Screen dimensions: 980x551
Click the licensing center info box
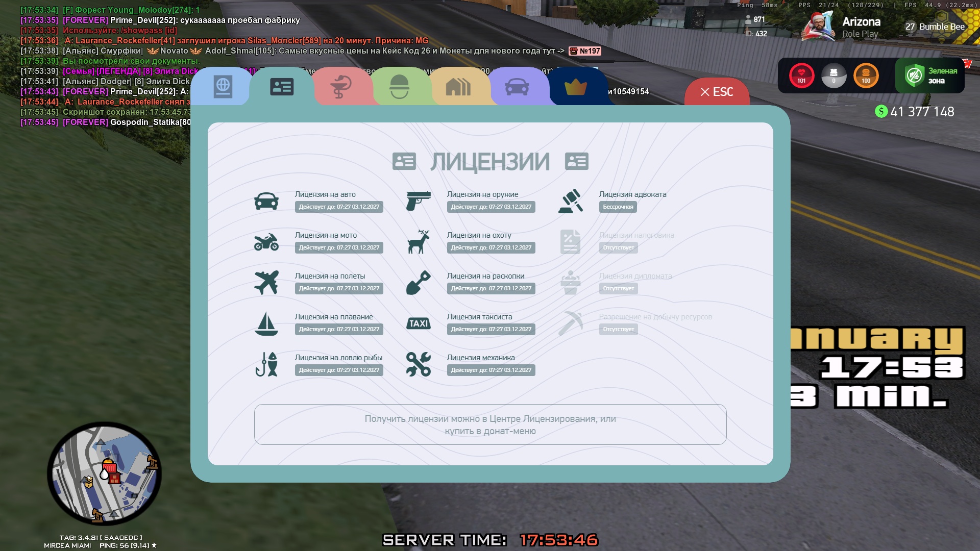(x=490, y=424)
